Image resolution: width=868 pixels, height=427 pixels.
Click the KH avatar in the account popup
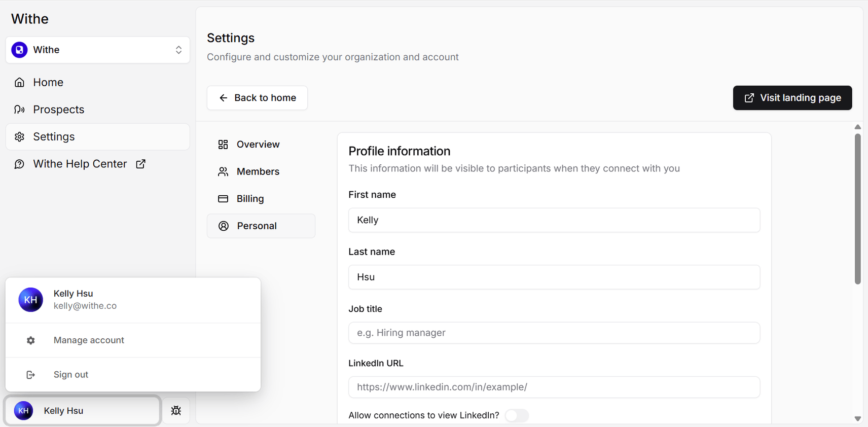[x=30, y=300]
